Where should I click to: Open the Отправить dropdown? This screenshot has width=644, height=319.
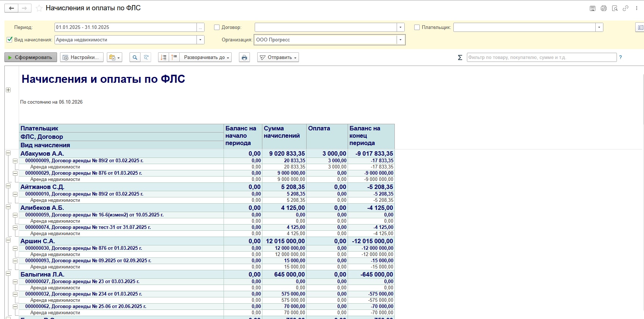pos(278,58)
